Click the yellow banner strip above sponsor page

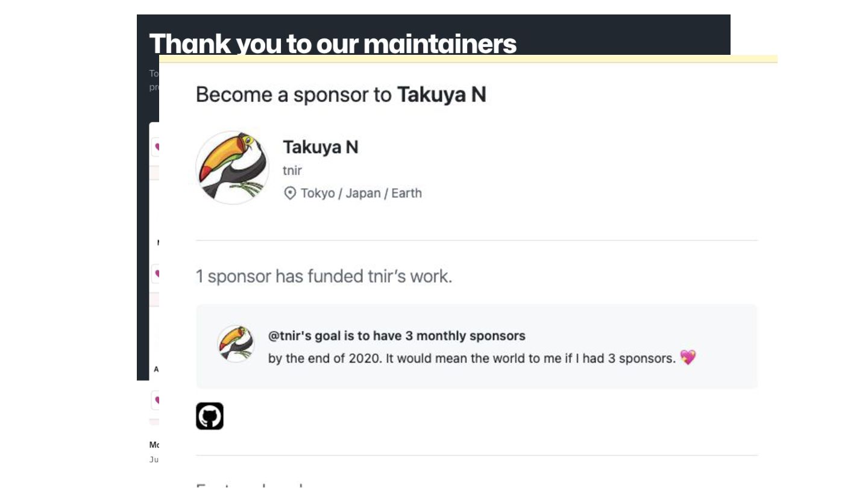[468, 59]
